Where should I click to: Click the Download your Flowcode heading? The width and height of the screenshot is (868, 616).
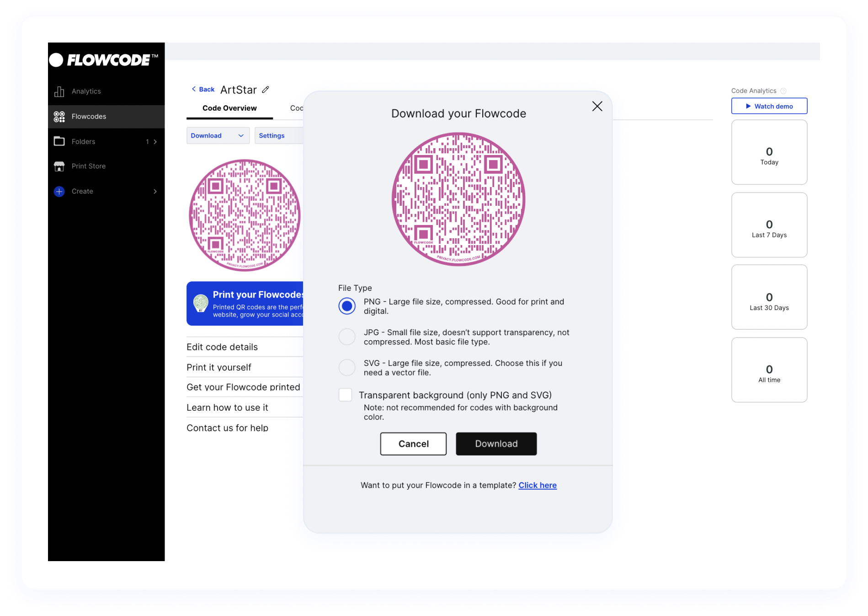click(x=458, y=113)
